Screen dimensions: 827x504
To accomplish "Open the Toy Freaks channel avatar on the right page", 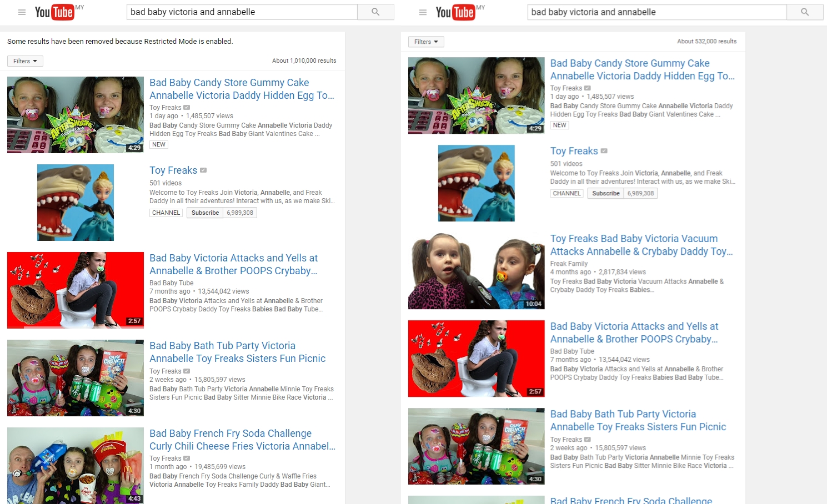I will [476, 183].
